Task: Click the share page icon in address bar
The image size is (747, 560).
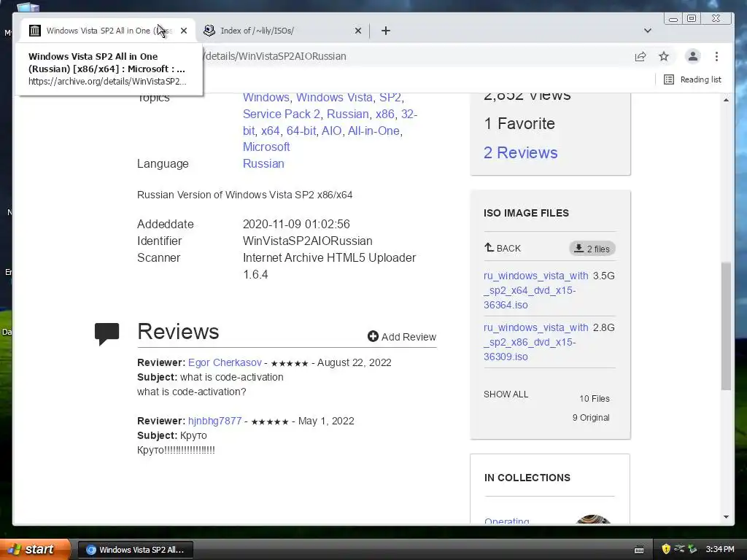Action: [x=640, y=56]
